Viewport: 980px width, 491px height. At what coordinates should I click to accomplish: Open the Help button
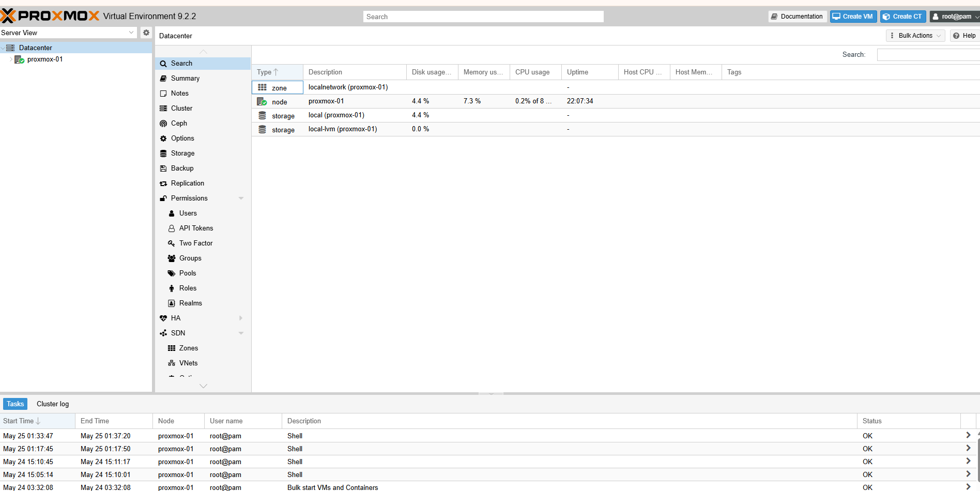[964, 36]
